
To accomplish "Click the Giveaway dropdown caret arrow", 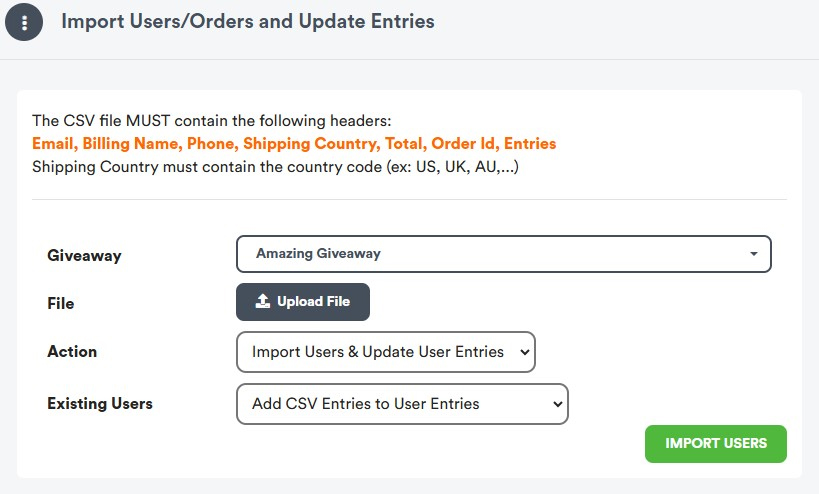I will tap(753, 254).
